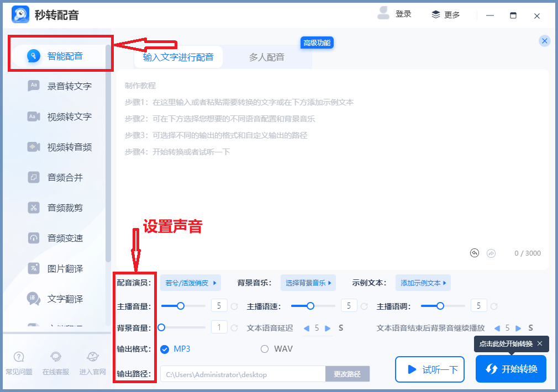Click the 主播语速 value box

click(x=349, y=305)
